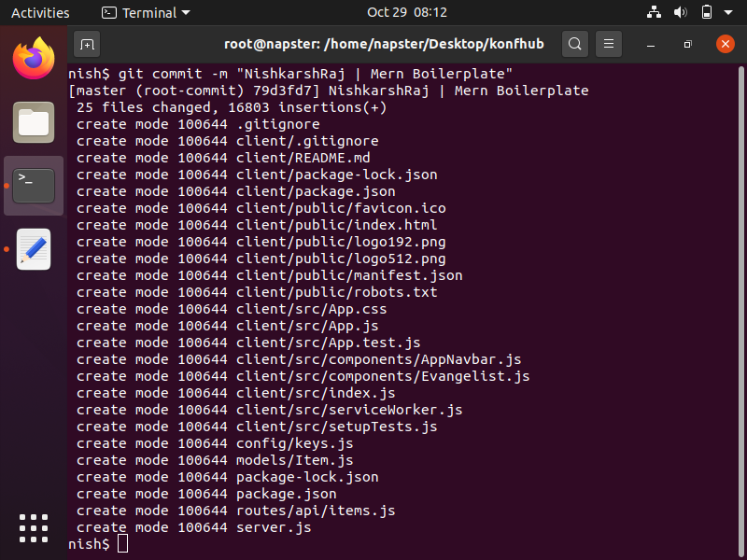747x560 pixels.
Task: Minimize the terminal window
Action: [651, 44]
